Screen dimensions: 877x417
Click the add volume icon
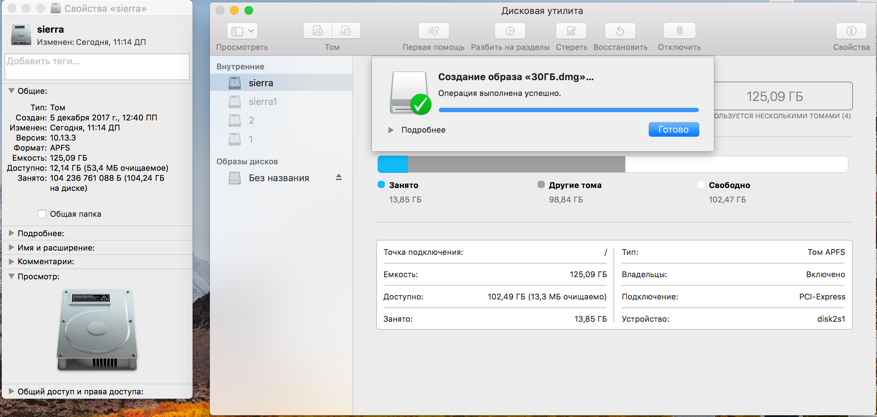(318, 31)
